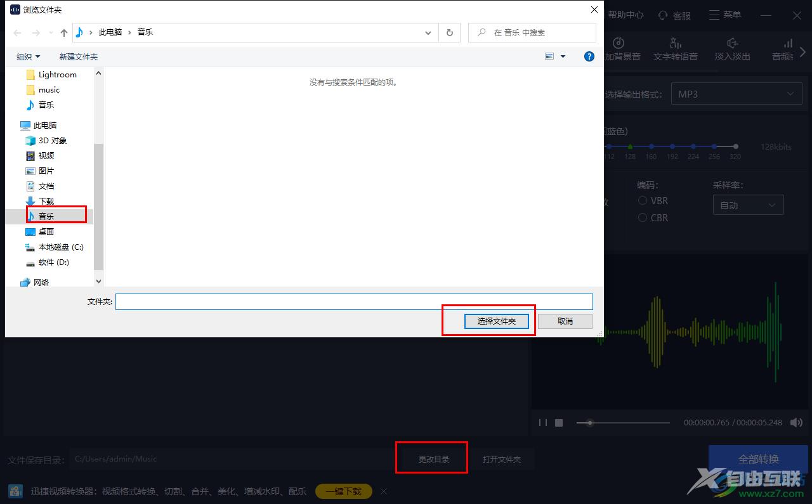Open 视频 folder in tree
Screen dimensions: 812x504
(x=46, y=155)
